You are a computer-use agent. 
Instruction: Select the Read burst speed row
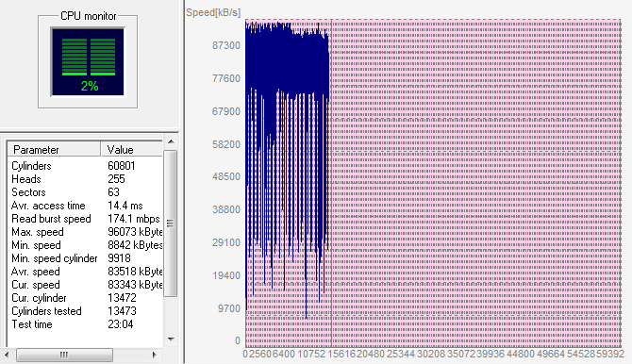(85, 219)
